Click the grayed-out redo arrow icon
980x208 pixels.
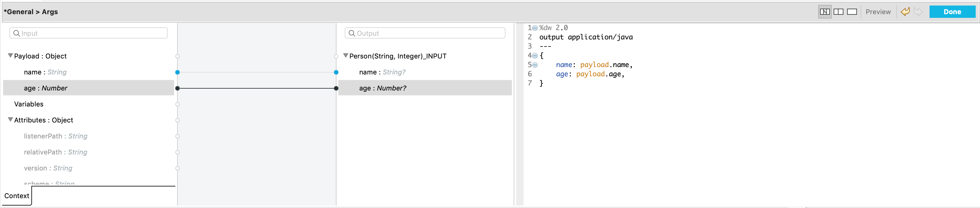point(918,12)
